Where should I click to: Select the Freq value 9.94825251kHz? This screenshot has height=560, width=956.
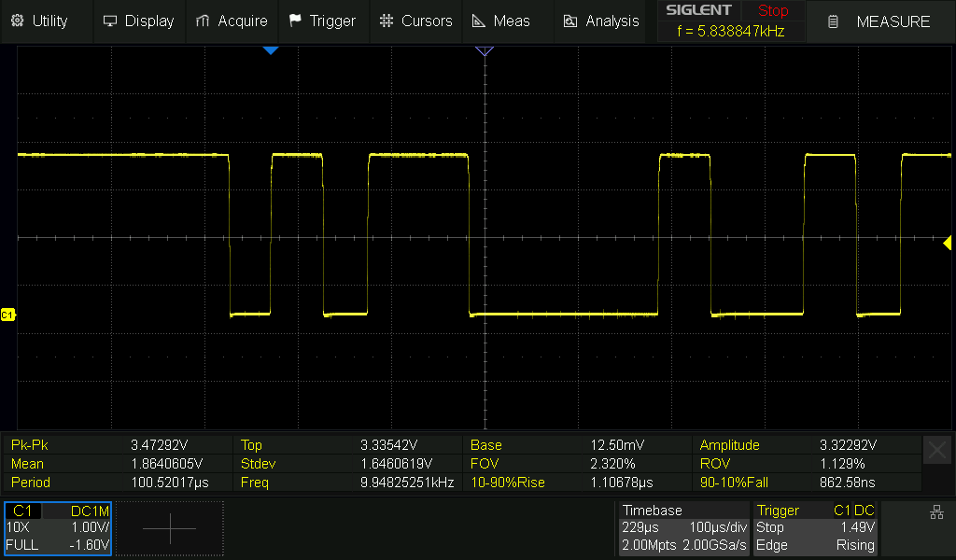(x=407, y=482)
